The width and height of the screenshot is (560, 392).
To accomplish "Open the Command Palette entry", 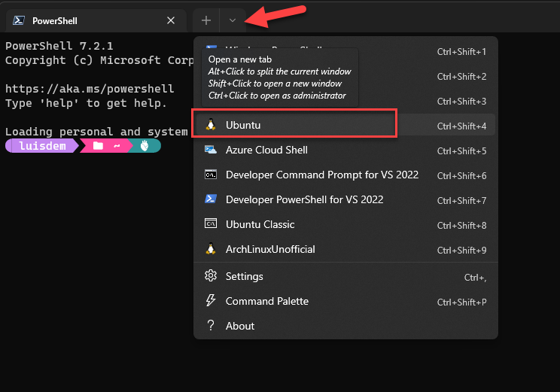I will coord(267,301).
